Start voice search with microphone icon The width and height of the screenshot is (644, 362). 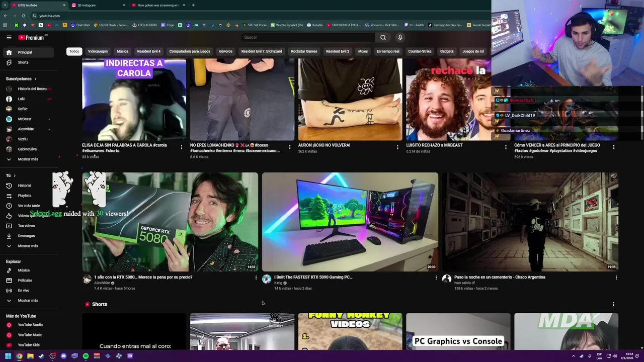pos(400,37)
